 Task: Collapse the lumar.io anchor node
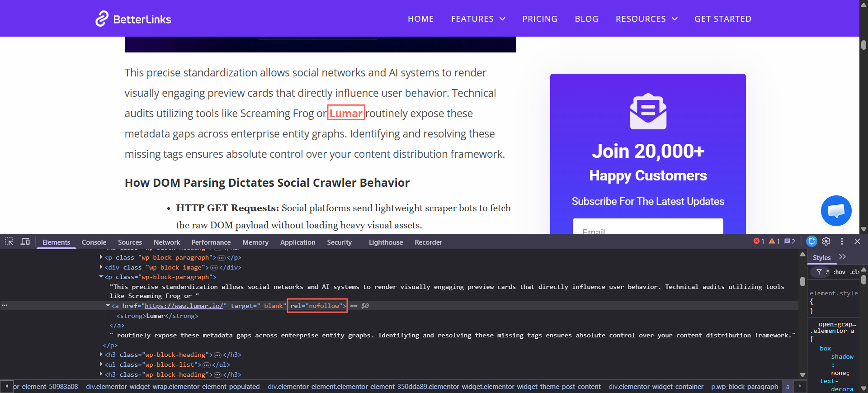pos(108,306)
